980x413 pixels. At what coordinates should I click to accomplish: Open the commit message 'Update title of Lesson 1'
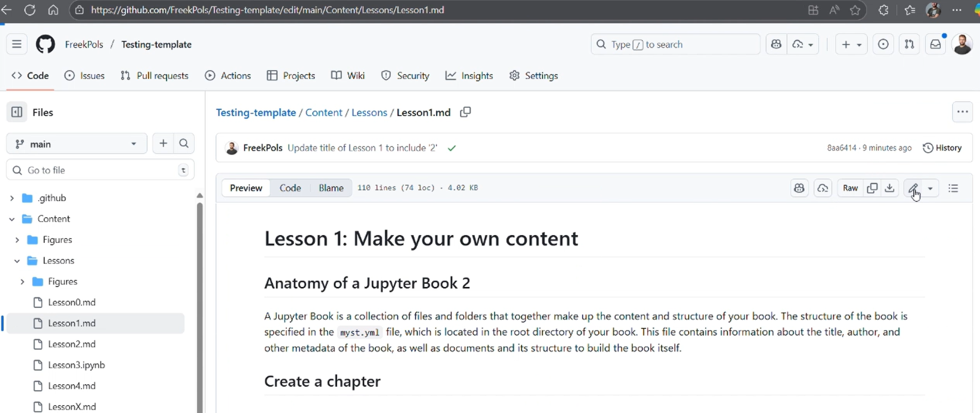point(362,148)
